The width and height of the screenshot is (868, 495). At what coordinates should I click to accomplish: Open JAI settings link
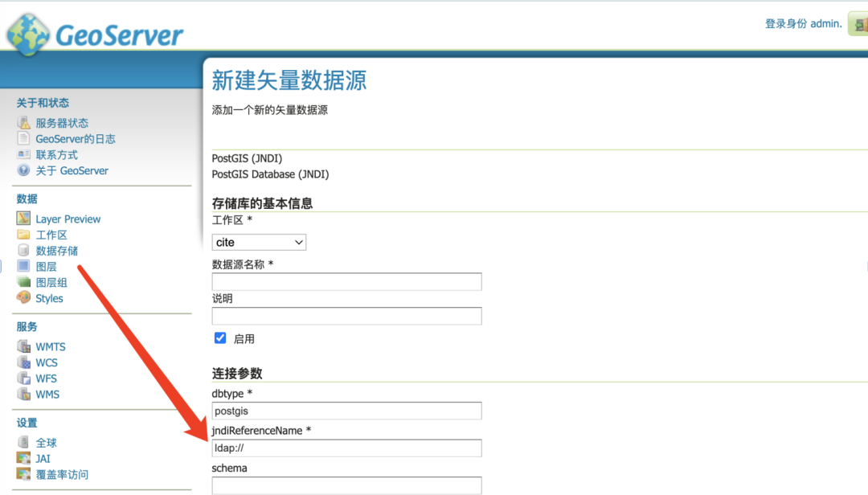point(43,459)
